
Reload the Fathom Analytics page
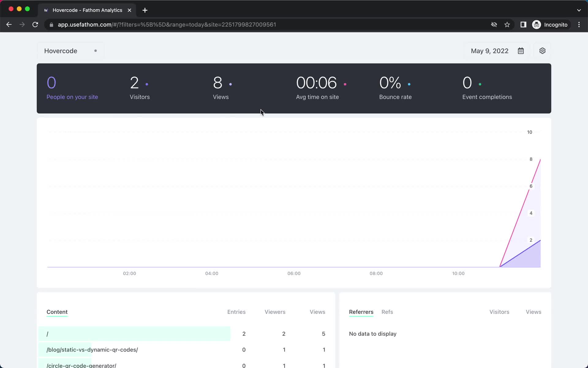click(x=35, y=25)
